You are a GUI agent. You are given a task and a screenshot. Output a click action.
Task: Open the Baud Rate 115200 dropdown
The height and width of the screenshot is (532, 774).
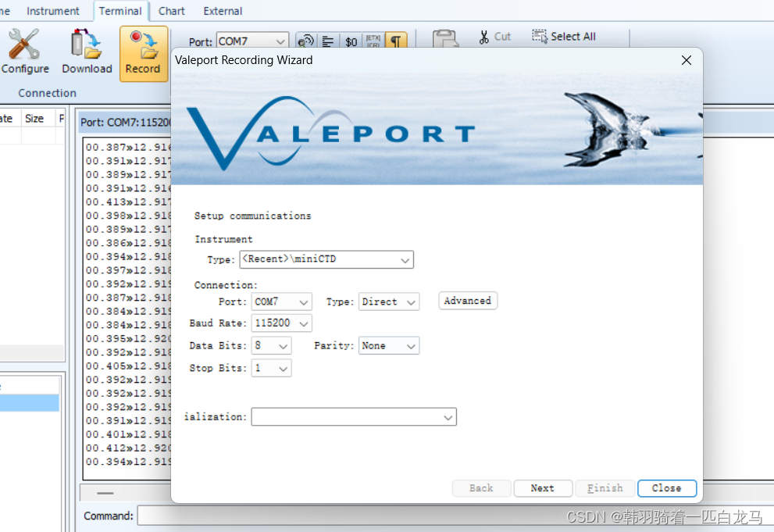coord(281,323)
